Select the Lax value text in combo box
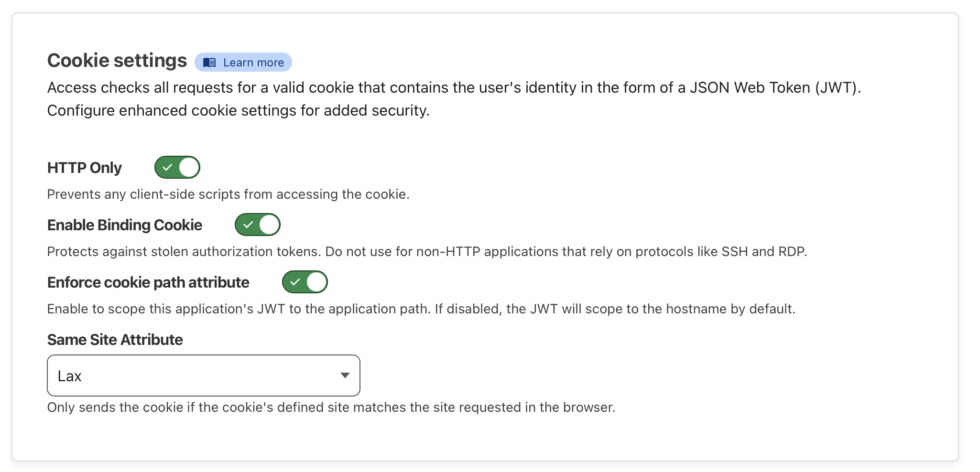Screen dimensions: 980x472 [70, 376]
